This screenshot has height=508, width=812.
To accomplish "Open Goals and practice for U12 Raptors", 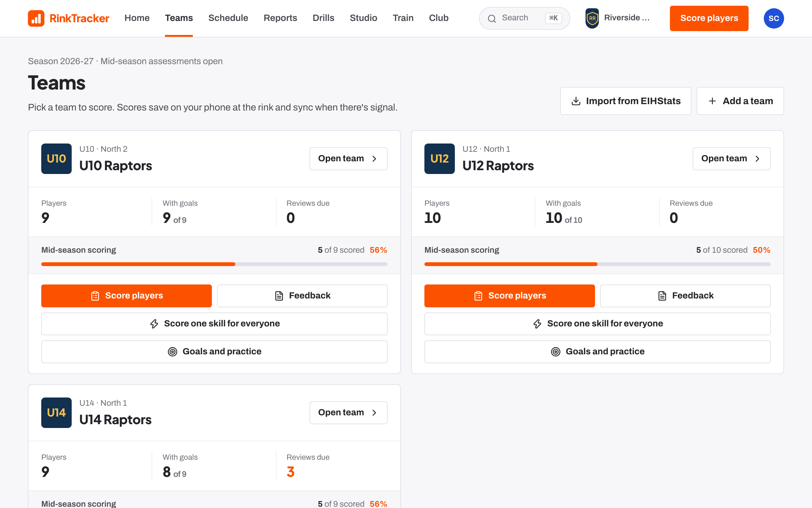I will coord(597,351).
